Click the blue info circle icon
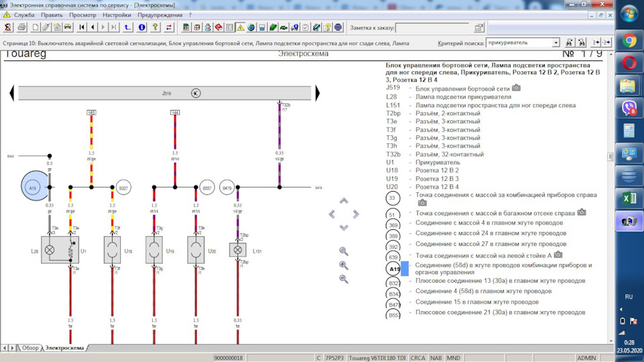 (x=142, y=27)
